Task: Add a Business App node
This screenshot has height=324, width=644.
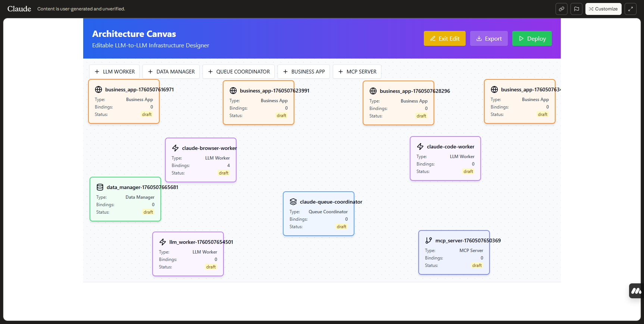Action: [304, 72]
